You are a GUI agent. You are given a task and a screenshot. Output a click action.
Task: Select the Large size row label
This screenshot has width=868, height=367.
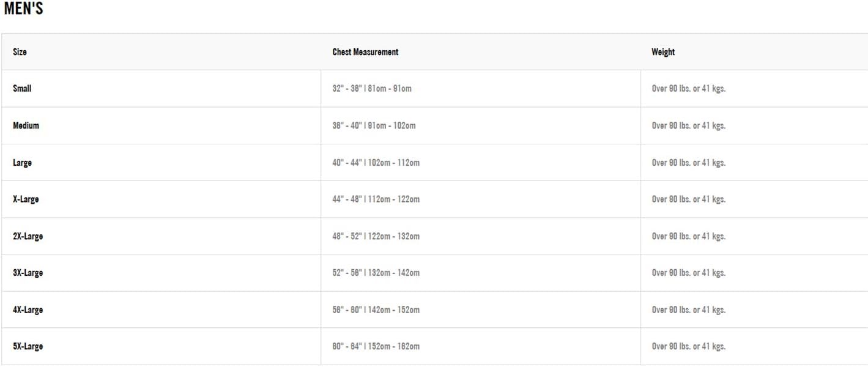click(22, 163)
